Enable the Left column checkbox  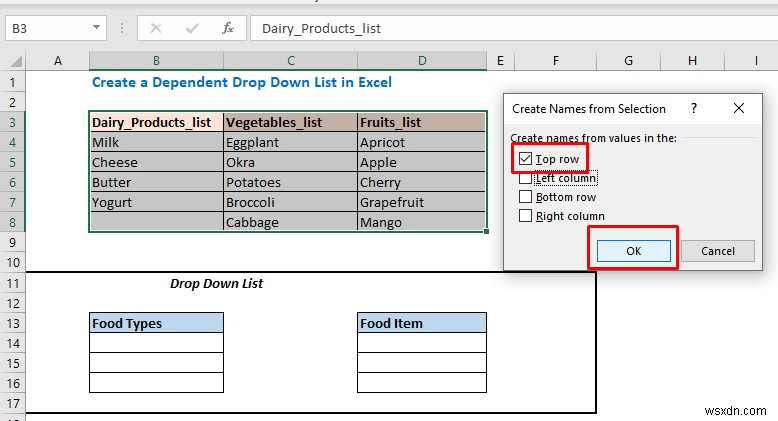click(526, 178)
